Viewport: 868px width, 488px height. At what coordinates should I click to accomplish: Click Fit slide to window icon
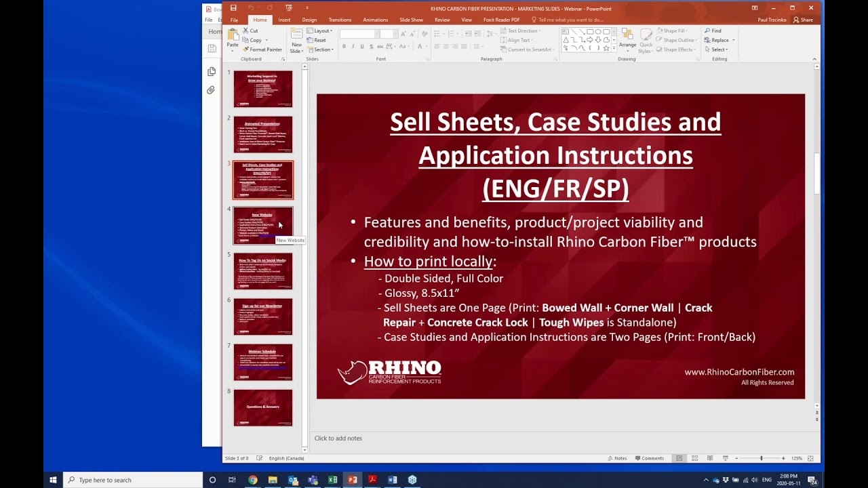coord(810,458)
